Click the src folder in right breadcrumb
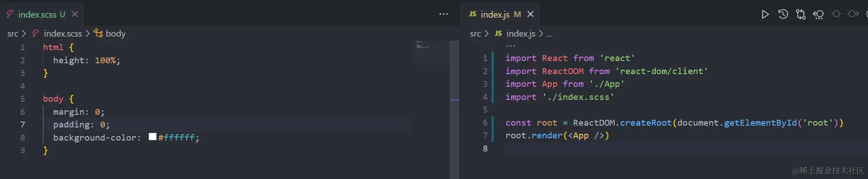This screenshot has height=179, width=868. [475, 33]
